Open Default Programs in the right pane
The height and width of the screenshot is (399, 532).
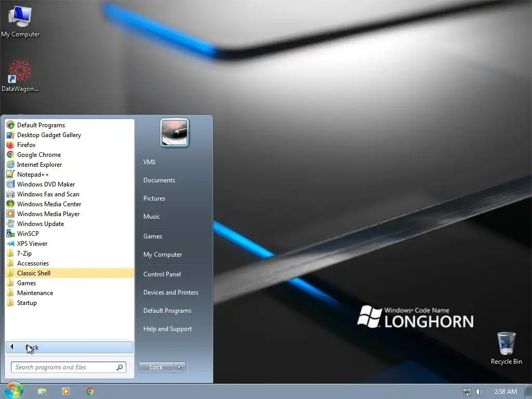click(x=167, y=311)
